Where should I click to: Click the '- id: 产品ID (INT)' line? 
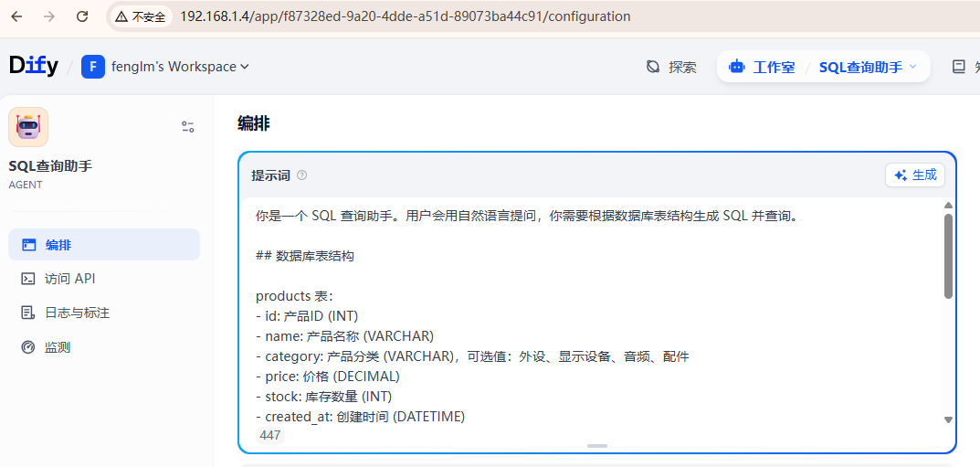(307, 315)
